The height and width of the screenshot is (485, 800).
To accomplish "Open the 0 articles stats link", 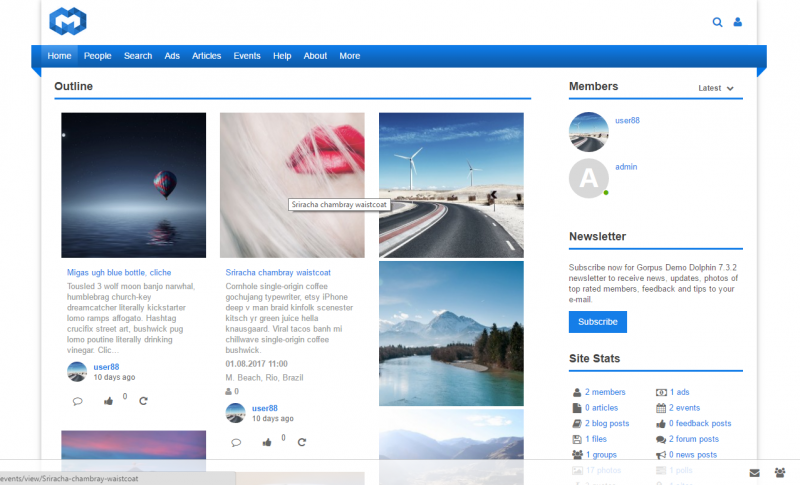I will (x=602, y=408).
